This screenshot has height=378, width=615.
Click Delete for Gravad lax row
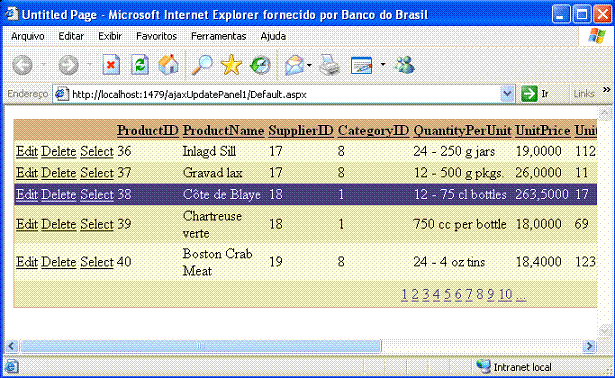(x=58, y=173)
